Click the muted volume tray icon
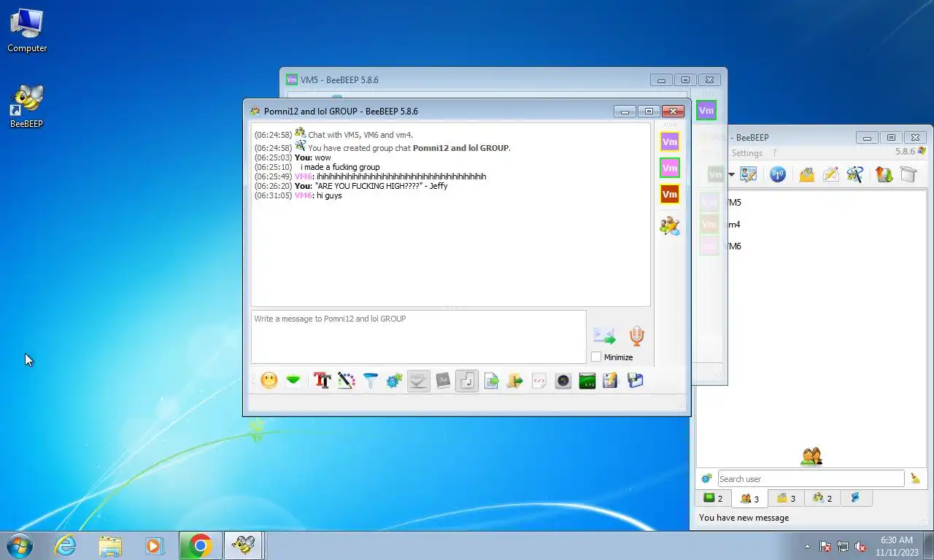Image resolution: width=934 pixels, height=560 pixels. pyautogui.click(x=860, y=546)
